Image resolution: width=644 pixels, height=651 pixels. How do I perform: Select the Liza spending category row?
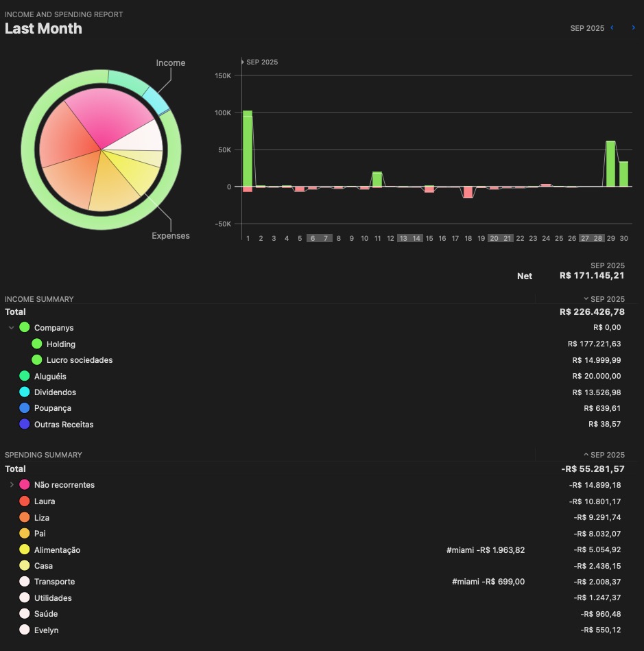[x=42, y=518]
